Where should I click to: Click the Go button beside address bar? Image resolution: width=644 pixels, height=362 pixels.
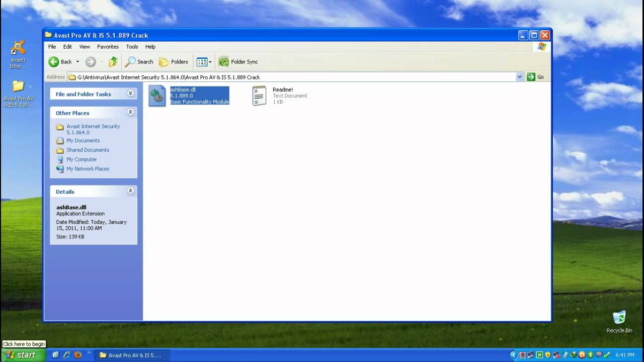[535, 77]
